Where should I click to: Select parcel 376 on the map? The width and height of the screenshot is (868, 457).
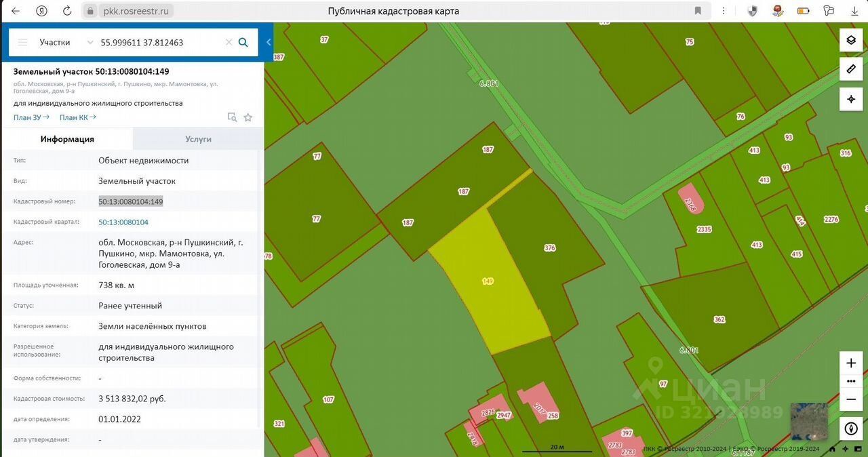pyautogui.click(x=549, y=248)
